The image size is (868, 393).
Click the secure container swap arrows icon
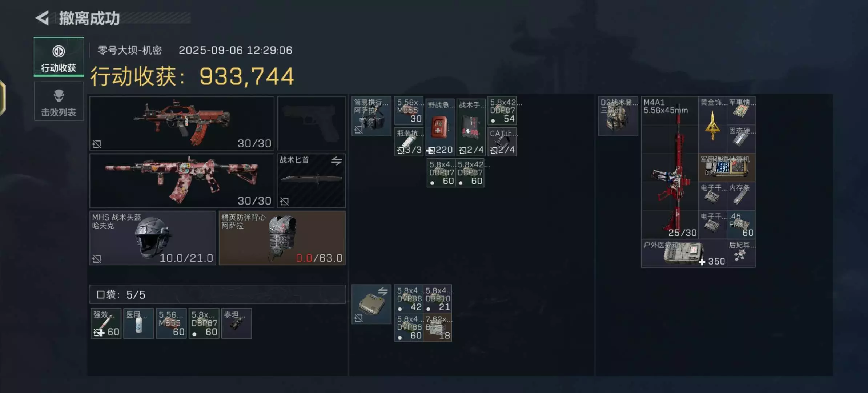point(382,291)
